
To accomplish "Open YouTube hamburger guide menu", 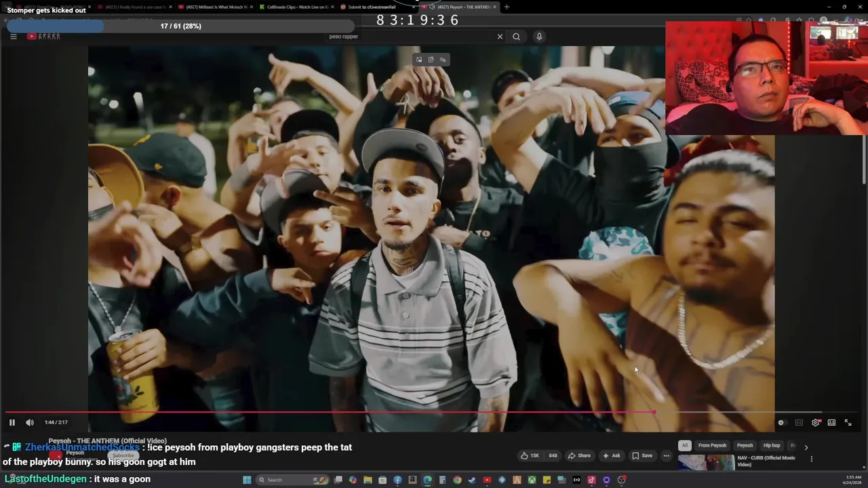I will click(x=13, y=37).
